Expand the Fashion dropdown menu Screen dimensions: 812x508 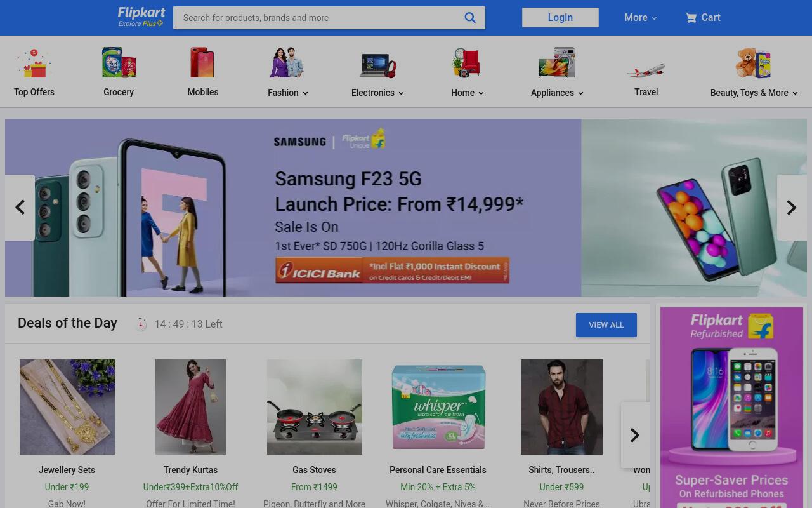tap(305, 93)
